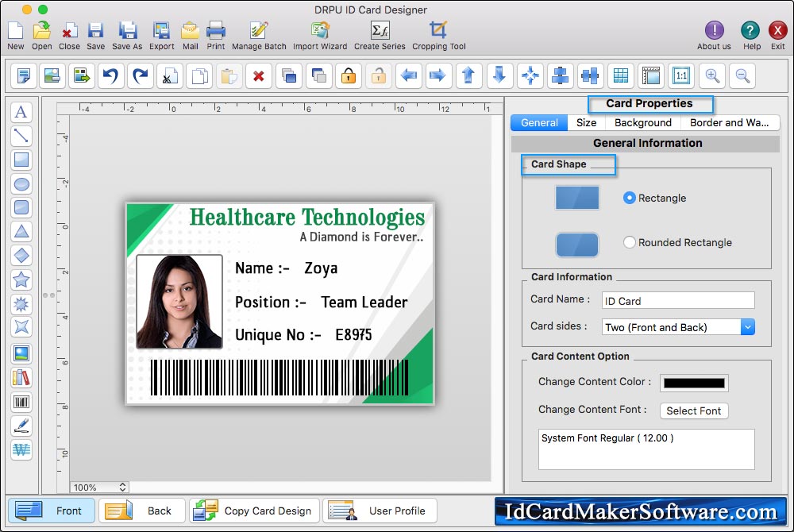The height and width of the screenshot is (532, 794).
Task: Select the Star shape tool
Action: click(21, 279)
